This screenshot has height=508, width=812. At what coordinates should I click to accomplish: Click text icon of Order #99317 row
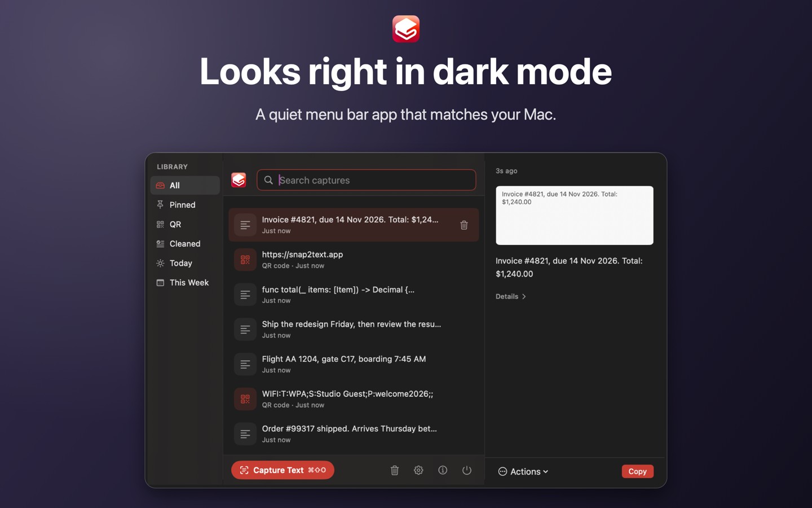245,434
